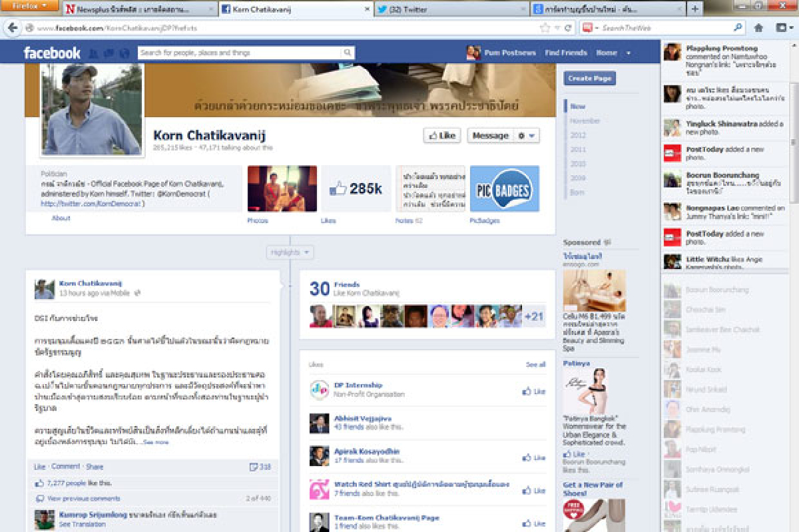Select 2012 on the timeline navigator
799x532 pixels.
tap(578, 135)
